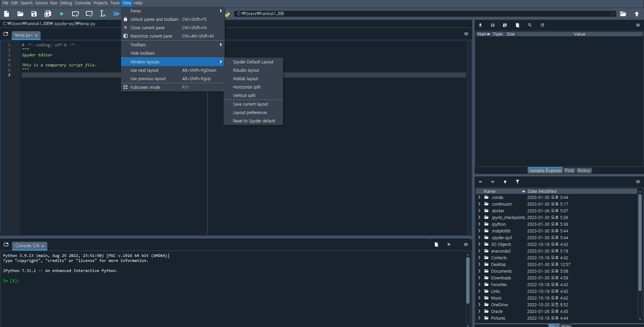This screenshot has height=327, width=644.
Task: Click Import data icon in Variable Explorer
Action: coord(480,25)
